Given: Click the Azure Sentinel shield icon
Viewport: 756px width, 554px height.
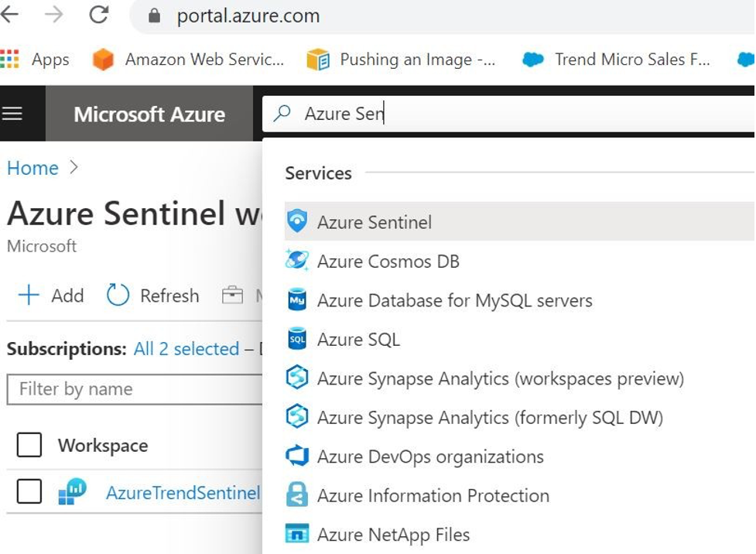Looking at the screenshot, I should click(x=297, y=221).
